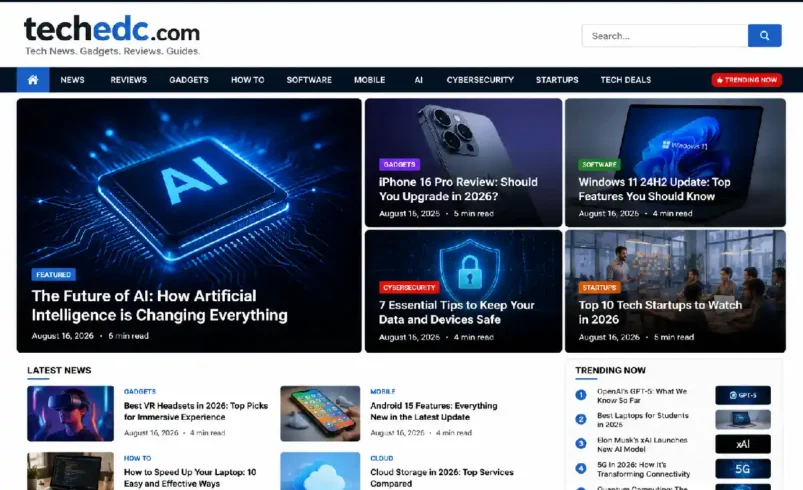
Task: Open The Future of AI headline
Action: [159, 306]
